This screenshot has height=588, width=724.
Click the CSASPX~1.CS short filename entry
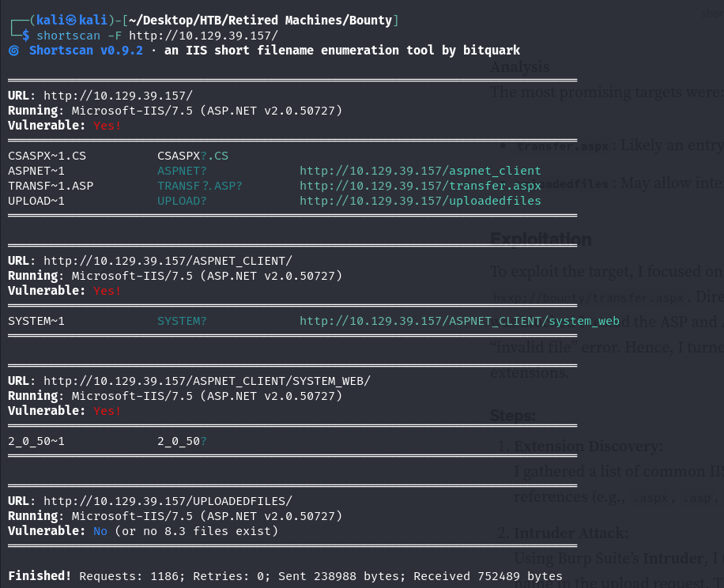(x=47, y=156)
